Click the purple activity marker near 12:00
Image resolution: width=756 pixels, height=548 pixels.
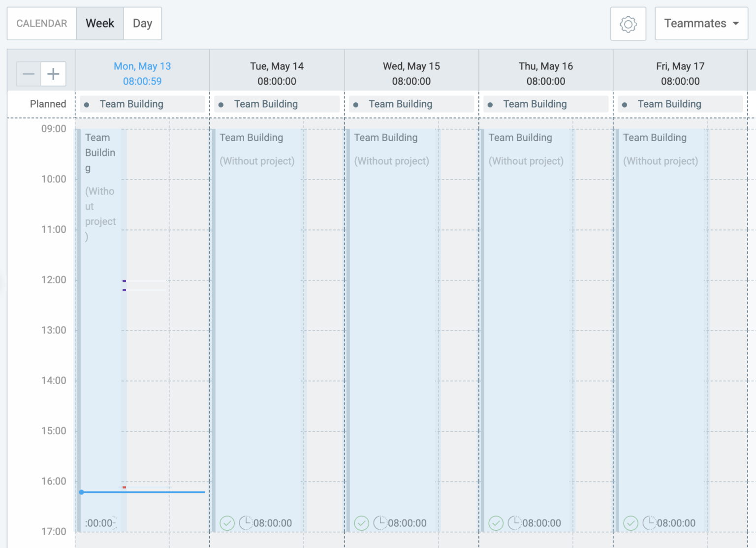(125, 281)
